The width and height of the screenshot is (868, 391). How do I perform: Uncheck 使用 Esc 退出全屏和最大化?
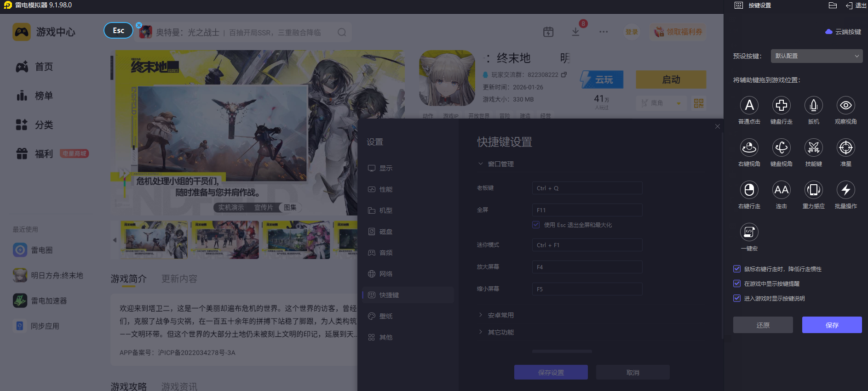[x=536, y=225]
